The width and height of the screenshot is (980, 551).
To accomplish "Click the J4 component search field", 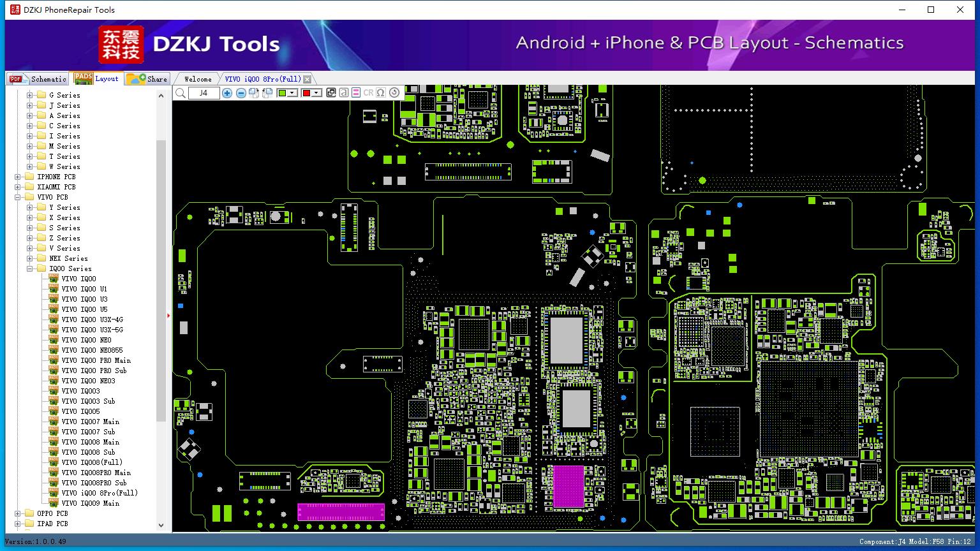I will [204, 93].
